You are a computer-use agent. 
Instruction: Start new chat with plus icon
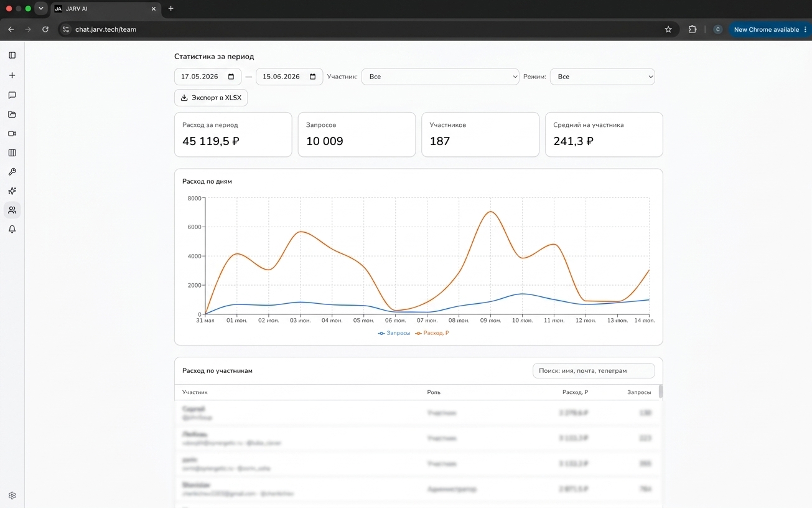12,75
